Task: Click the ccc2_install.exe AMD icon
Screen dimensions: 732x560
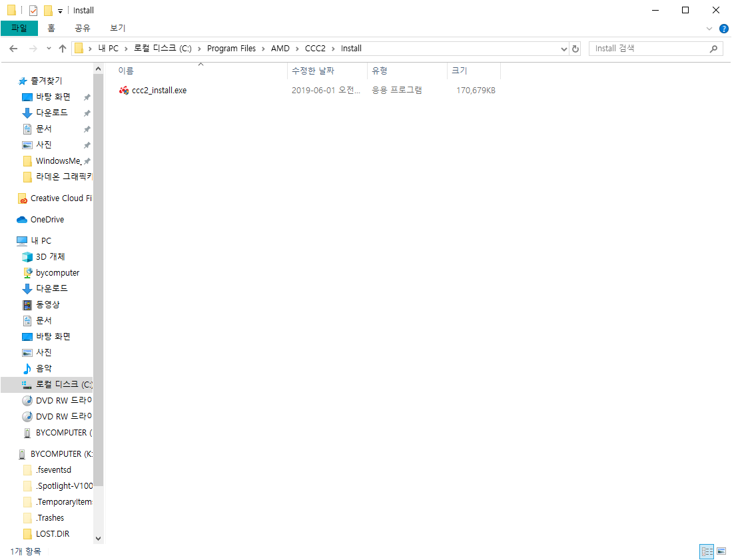Action: point(124,91)
